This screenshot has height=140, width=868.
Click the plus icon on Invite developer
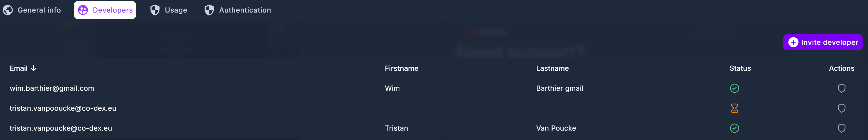pyautogui.click(x=793, y=42)
